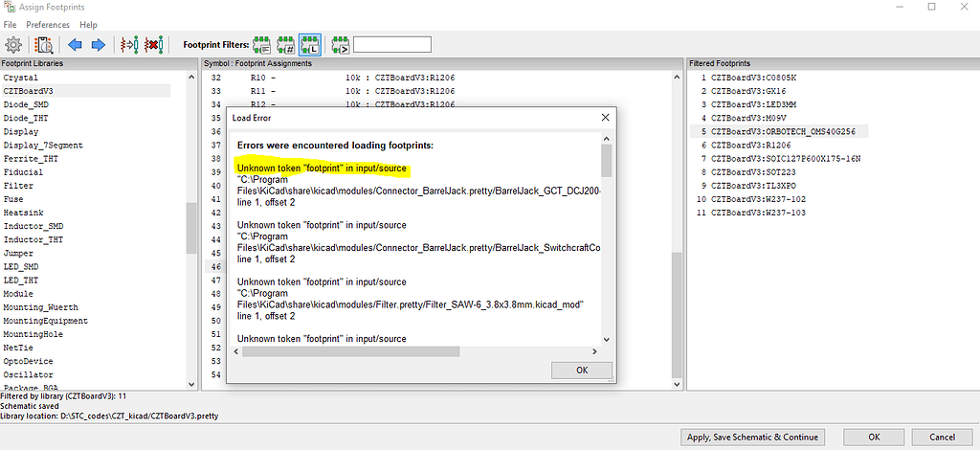
Task: Select Display_7Segment library
Action: pos(43,145)
